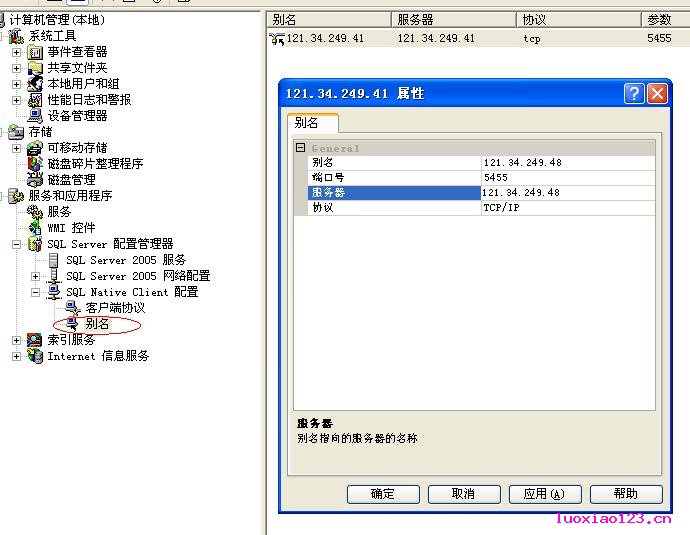The width and height of the screenshot is (690, 535).
Task: Click the SQL Server 2005 Network Configuration (网络配置) icon
Action: (x=54, y=276)
